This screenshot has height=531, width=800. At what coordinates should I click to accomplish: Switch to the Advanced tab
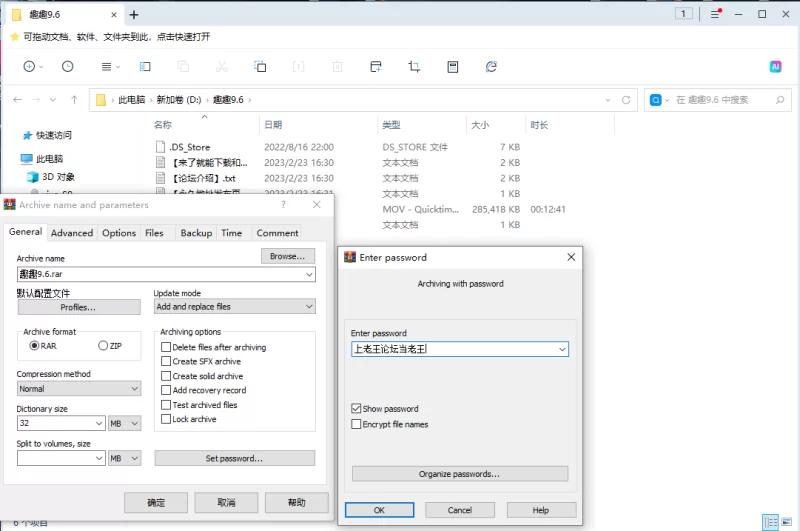(x=72, y=233)
